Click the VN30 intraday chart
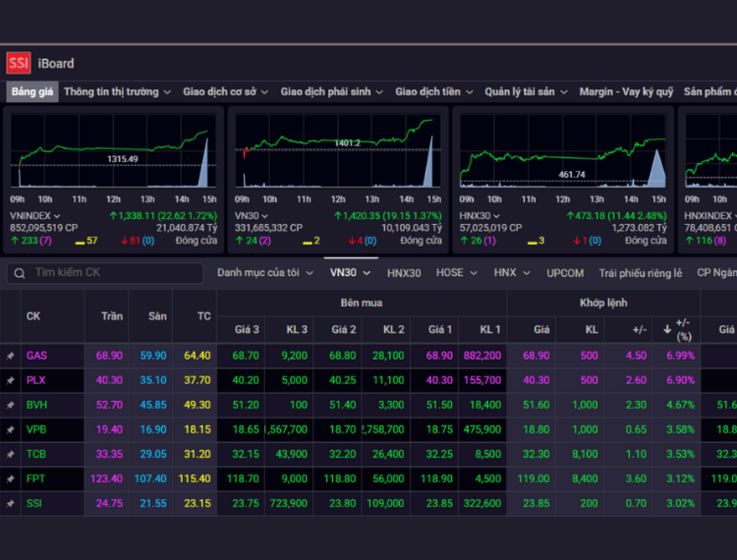This screenshot has height=560, width=737. (x=338, y=151)
